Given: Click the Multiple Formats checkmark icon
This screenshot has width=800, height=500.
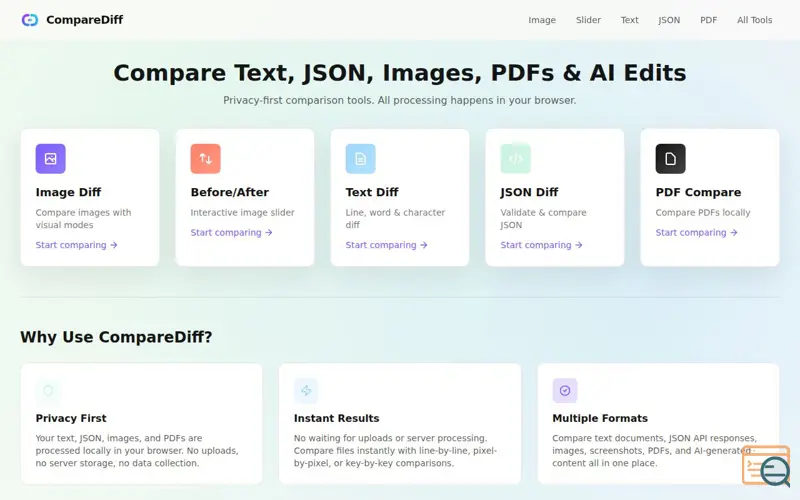Looking at the screenshot, I should (x=565, y=391).
